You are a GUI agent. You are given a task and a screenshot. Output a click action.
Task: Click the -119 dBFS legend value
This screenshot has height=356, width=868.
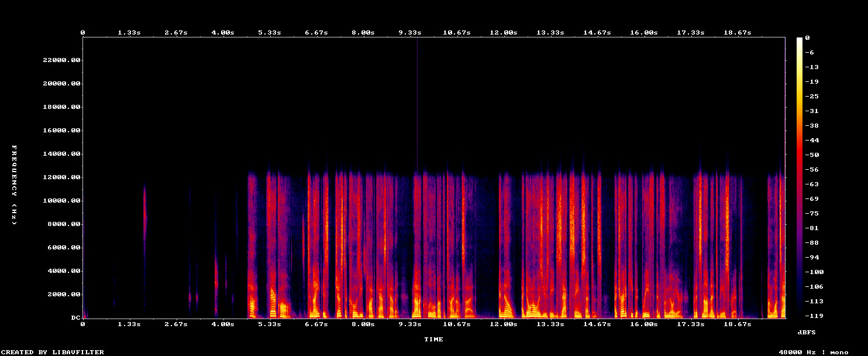814,316
